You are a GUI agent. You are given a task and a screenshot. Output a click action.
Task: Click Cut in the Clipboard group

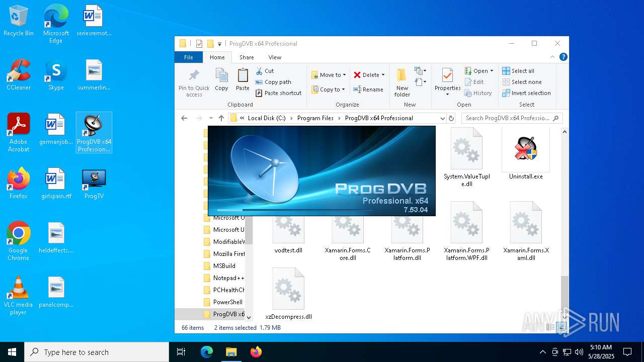click(x=265, y=71)
